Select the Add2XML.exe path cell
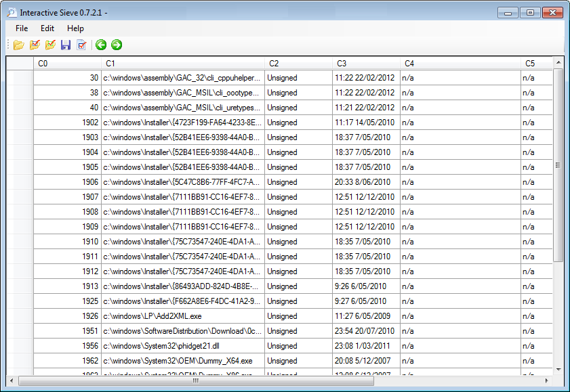 182,316
